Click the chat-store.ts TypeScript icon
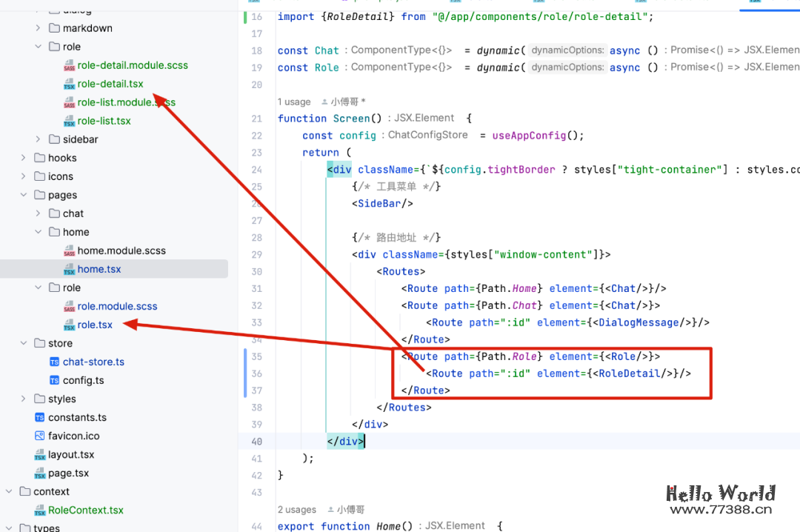The image size is (800, 532). tap(54, 362)
